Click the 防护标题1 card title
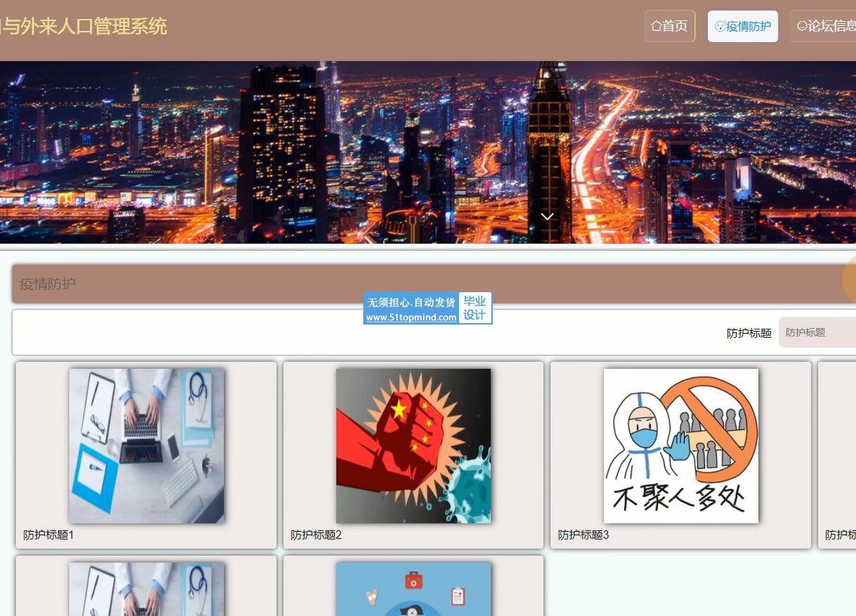Screen dimensions: 856x616 click(x=49, y=535)
